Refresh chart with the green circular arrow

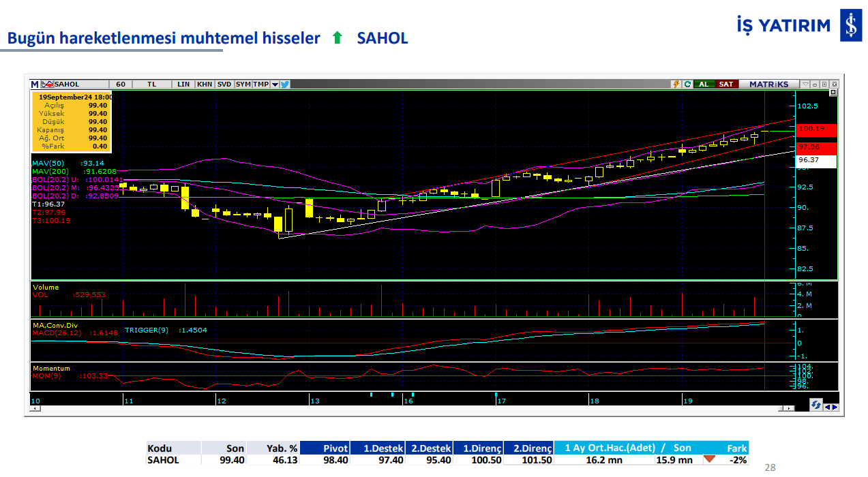[687, 84]
